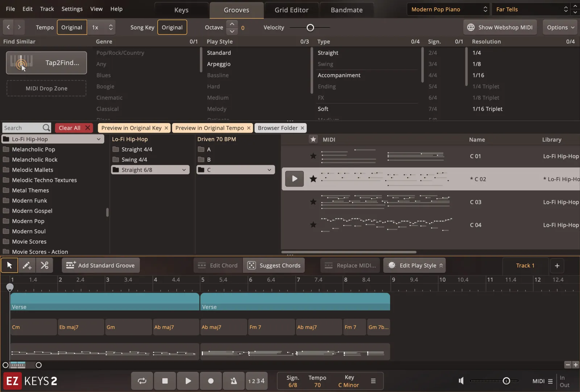Switch to the Bandmate tab
This screenshot has width=580, height=392.
pos(347,10)
